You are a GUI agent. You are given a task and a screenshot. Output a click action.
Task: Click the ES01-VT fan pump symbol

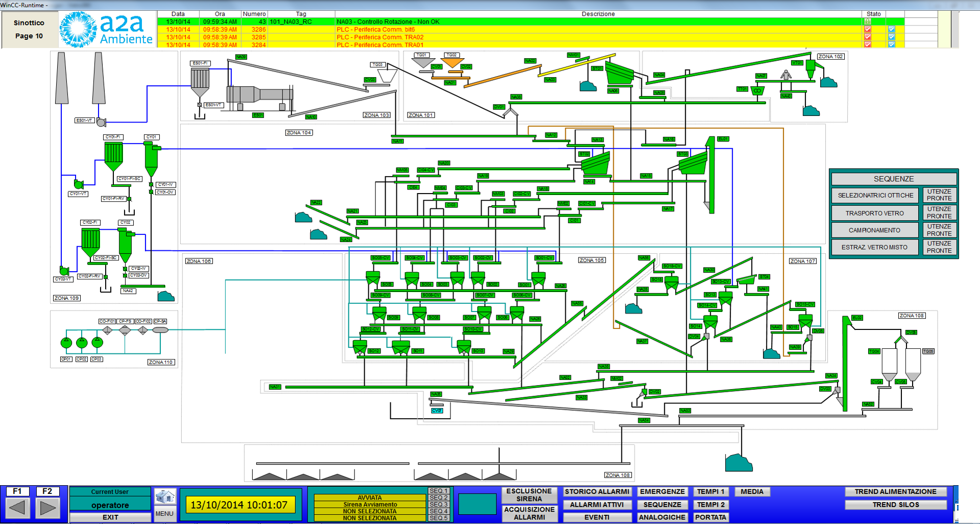point(101,122)
